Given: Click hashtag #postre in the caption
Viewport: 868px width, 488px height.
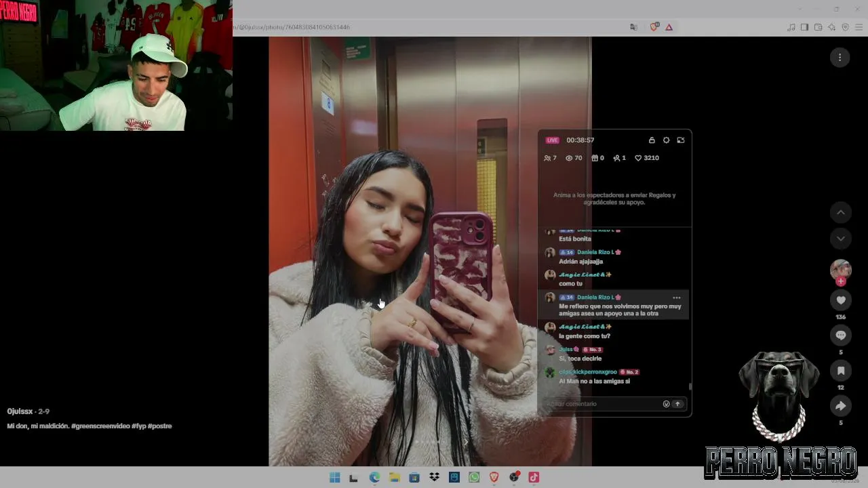Looking at the screenshot, I should tap(160, 426).
